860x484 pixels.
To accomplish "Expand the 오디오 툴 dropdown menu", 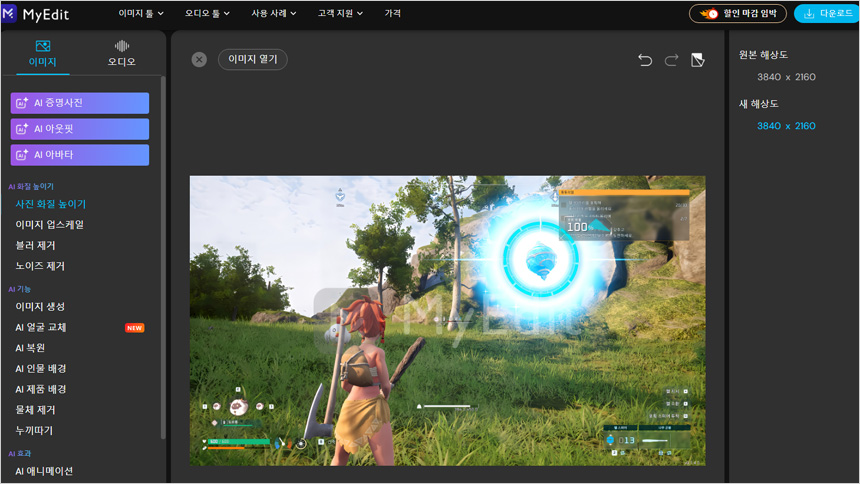I will point(207,14).
